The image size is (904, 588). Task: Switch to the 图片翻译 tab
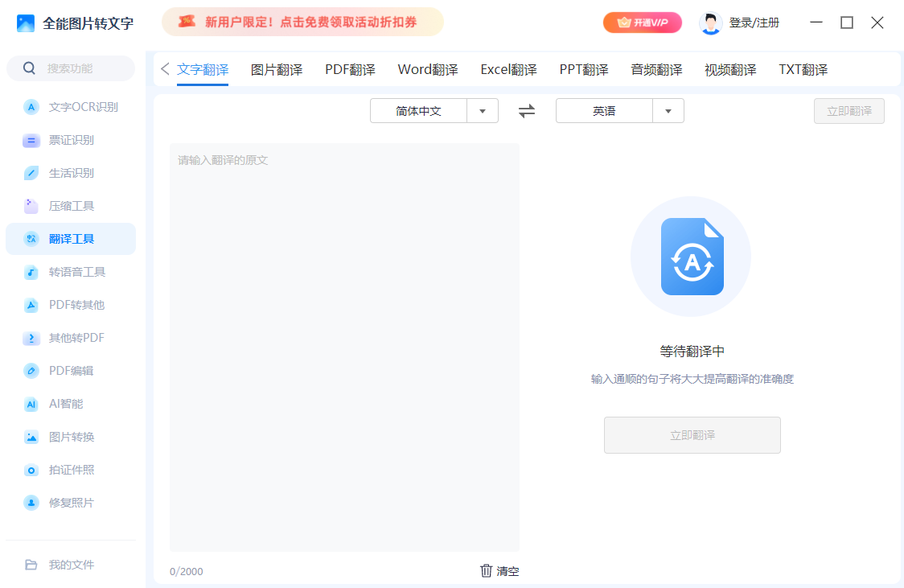[x=277, y=70]
